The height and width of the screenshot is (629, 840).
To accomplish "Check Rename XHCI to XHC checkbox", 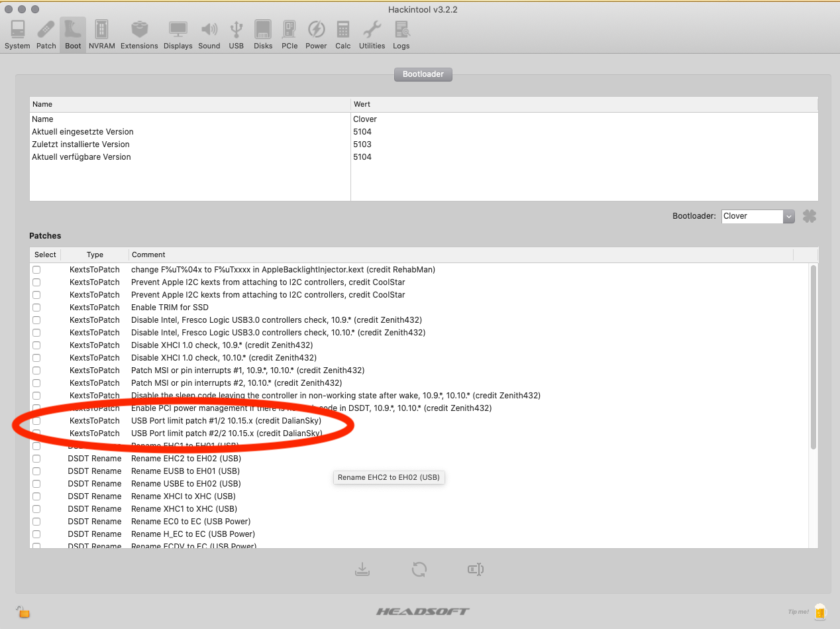I will [x=36, y=496].
